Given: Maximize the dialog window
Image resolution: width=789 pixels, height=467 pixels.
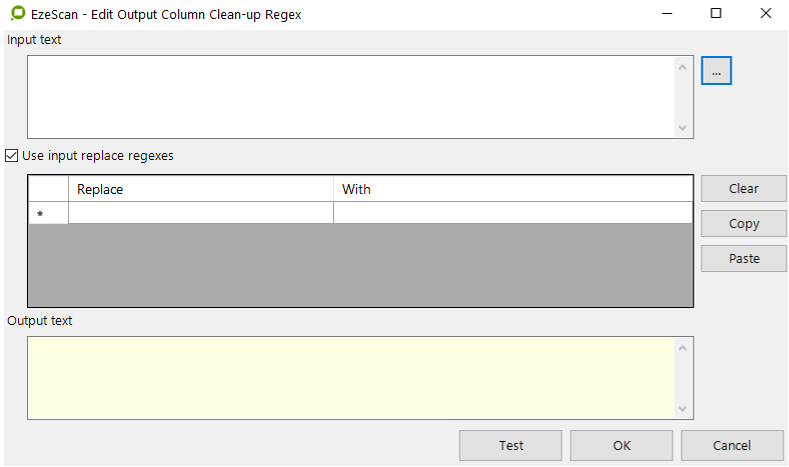Looking at the screenshot, I should [x=715, y=14].
